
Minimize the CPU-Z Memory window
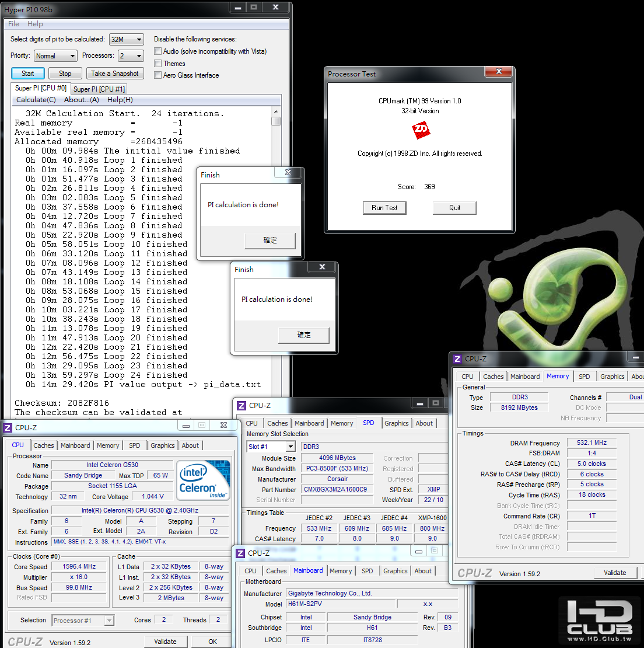click(636, 357)
